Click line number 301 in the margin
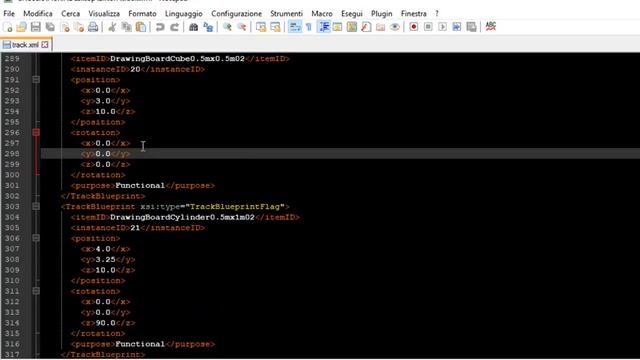The width and height of the screenshot is (640, 360). tap(12, 185)
